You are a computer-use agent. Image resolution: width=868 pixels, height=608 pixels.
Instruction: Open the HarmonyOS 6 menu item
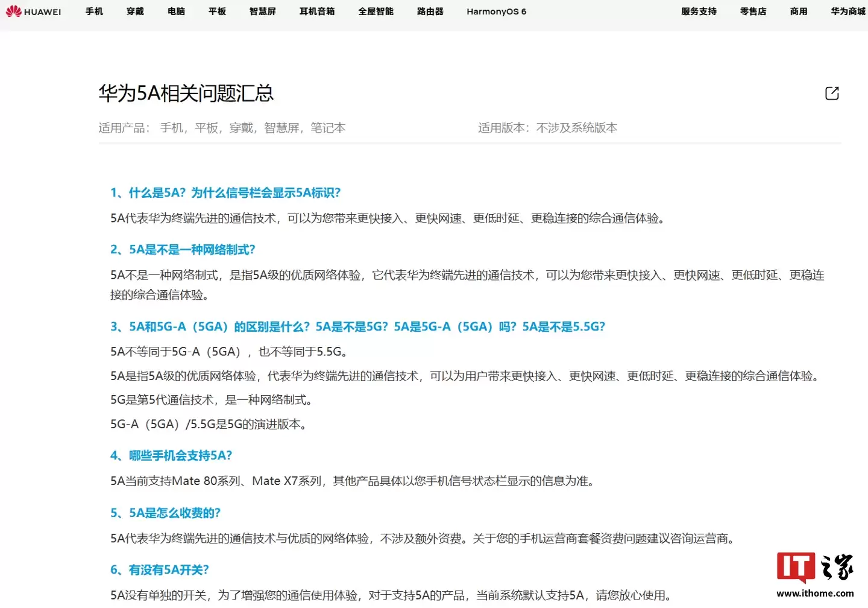[x=496, y=11]
